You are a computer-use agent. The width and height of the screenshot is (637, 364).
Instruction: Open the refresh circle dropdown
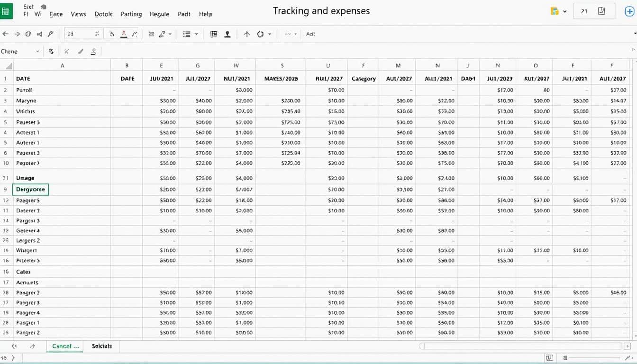(264, 34)
